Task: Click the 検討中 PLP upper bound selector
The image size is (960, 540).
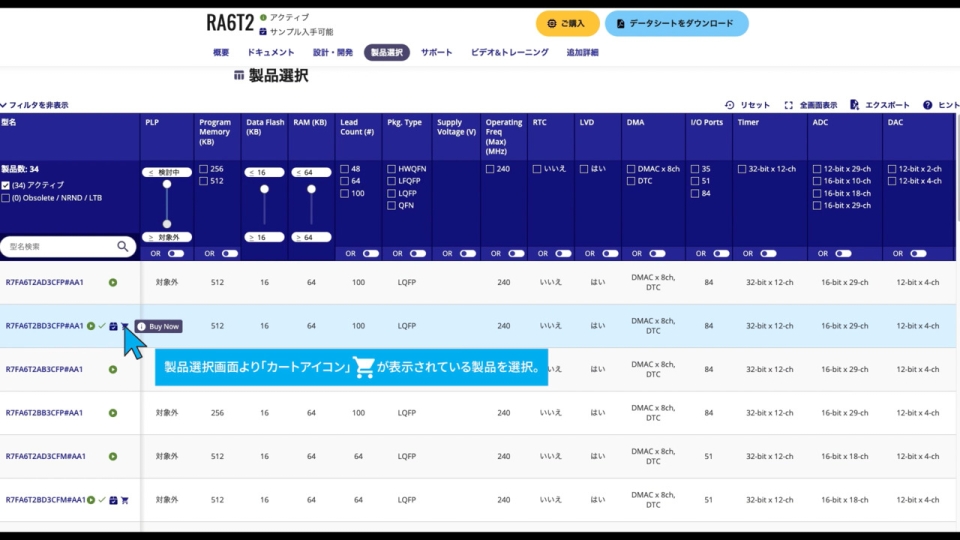Action: click(x=167, y=172)
